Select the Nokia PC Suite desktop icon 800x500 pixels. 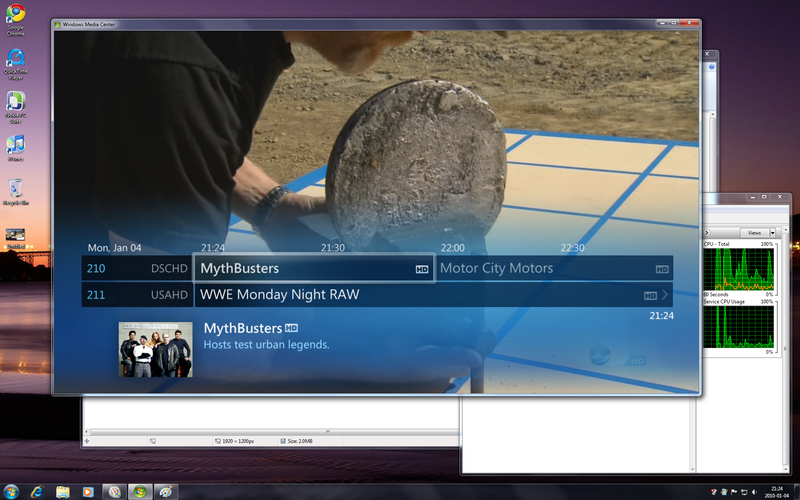15,108
